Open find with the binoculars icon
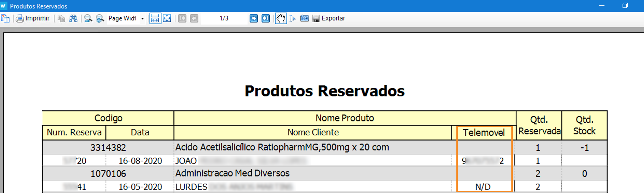 (73, 18)
